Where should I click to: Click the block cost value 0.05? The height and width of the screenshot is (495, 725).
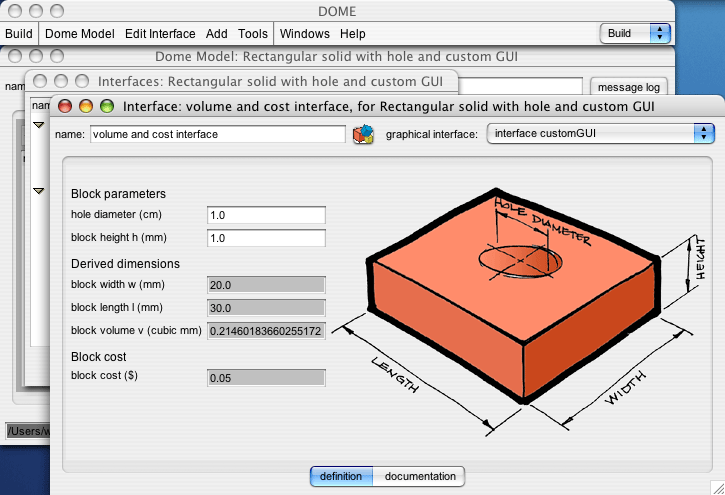266,378
